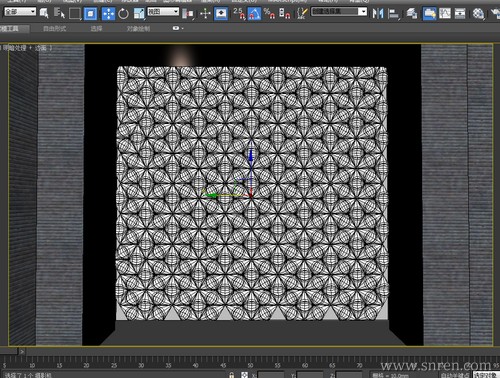Activate the Select and Rotate tool
The image size is (500, 378).
(123, 14)
